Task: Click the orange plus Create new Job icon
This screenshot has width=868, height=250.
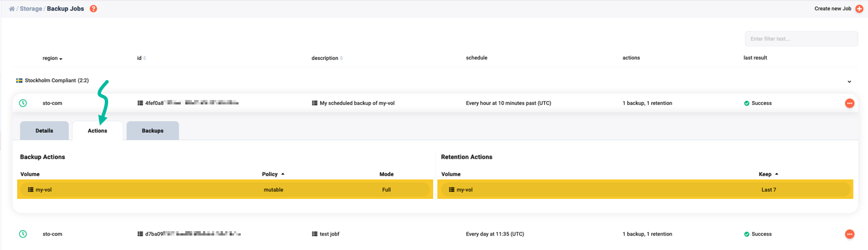Action: (859, 9)
